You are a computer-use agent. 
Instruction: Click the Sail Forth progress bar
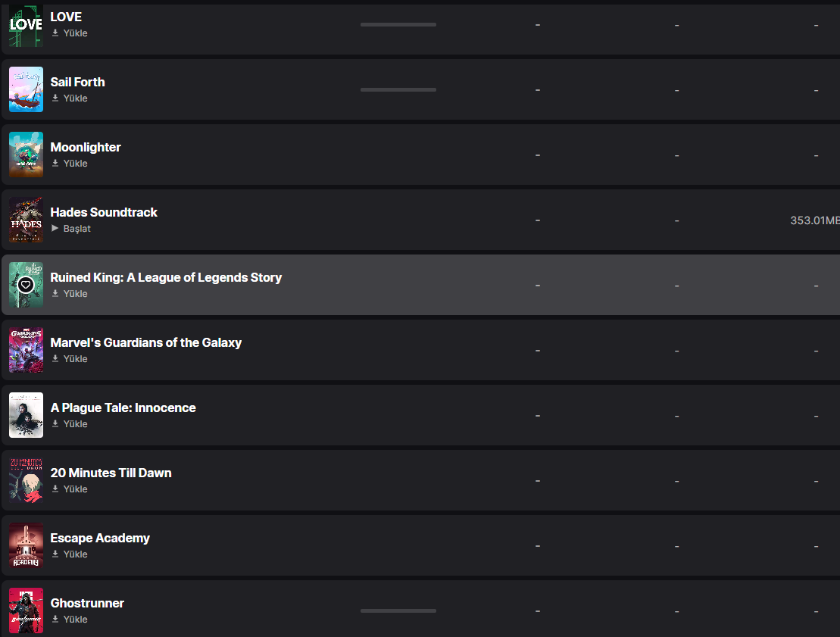point(398,89)
